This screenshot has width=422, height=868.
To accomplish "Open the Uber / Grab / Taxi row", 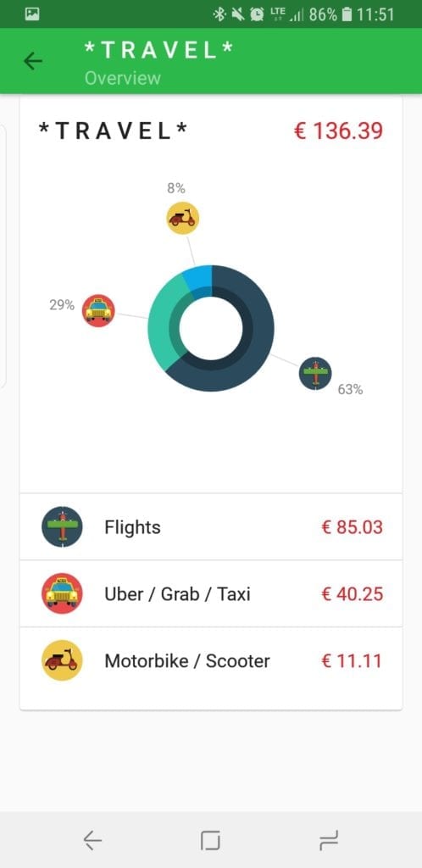I will tap(211, 593).
